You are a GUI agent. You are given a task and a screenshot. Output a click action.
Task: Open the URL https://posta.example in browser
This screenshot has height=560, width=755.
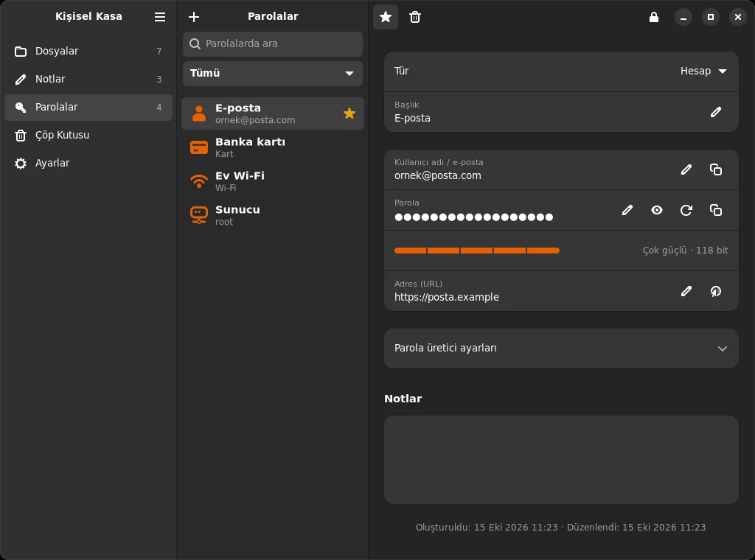715,291
